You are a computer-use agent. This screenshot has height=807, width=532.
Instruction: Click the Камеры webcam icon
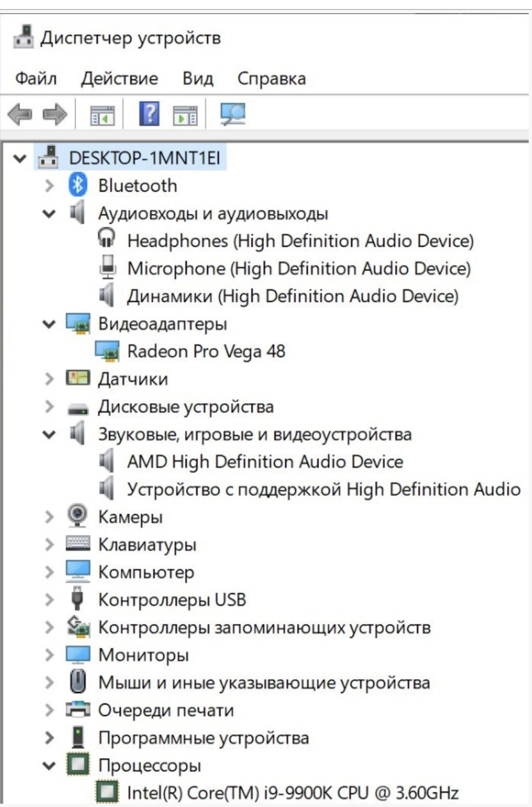(x=77, y=515)
